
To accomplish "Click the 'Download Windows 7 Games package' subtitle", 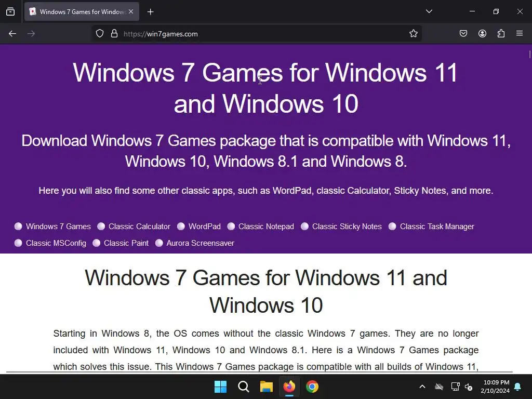I will 266,151.
